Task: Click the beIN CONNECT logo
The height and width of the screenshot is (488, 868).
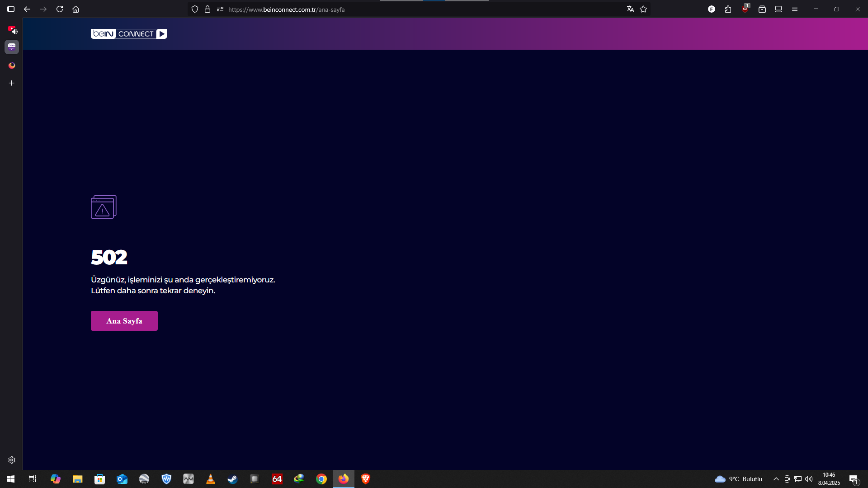Action: tap(128, 34)
